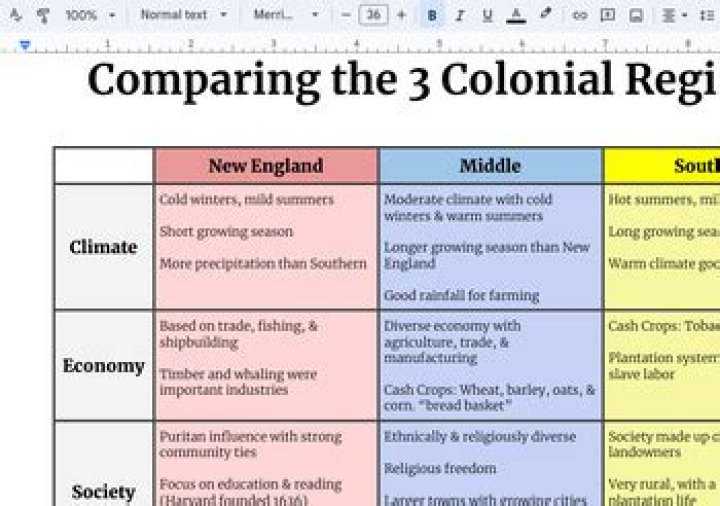Click the font size field showing 36

coord(373,15)
